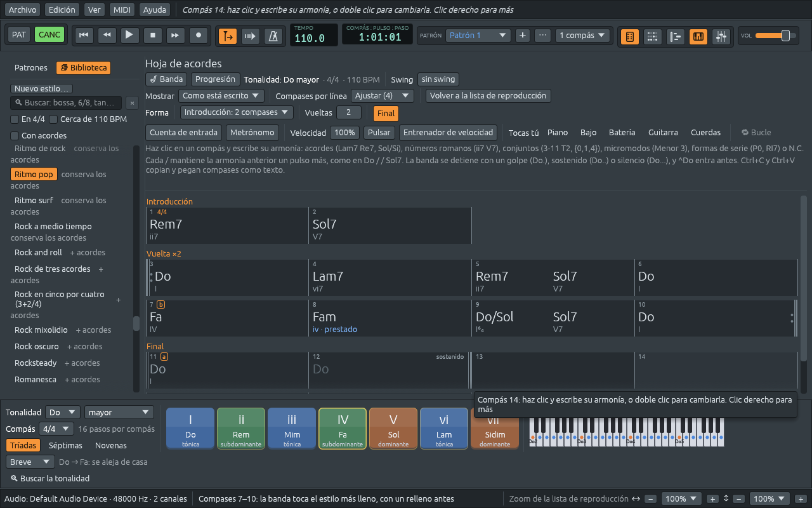The height and width of the screenshot is (508, 812).
Task: Open the MIDI menu
Action: click(x=121, y=10)
